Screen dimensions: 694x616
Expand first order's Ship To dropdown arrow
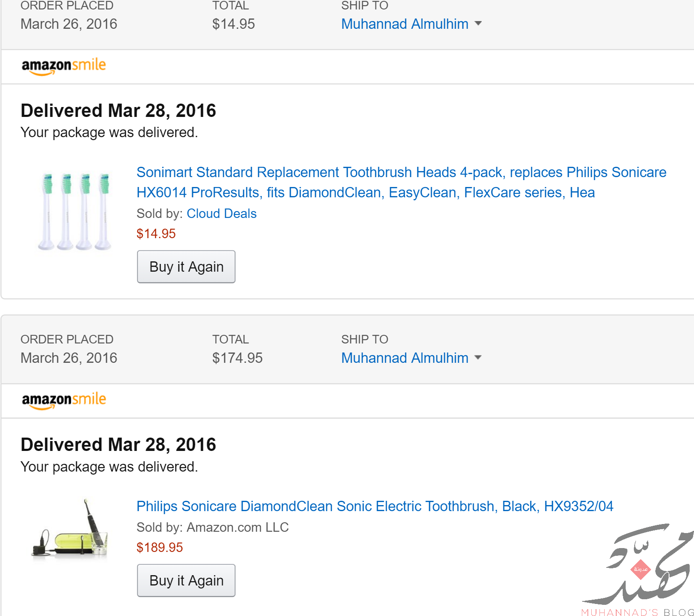(478, 24)
